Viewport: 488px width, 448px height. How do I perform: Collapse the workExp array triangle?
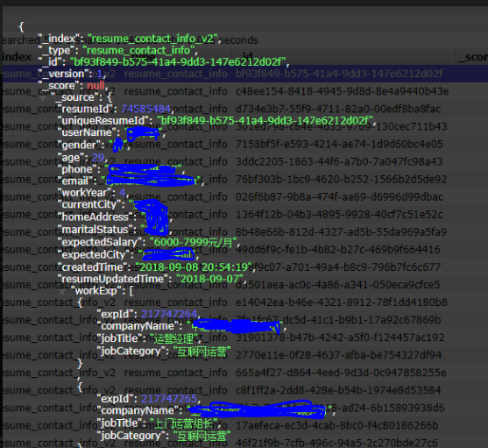tap(62, 292)
